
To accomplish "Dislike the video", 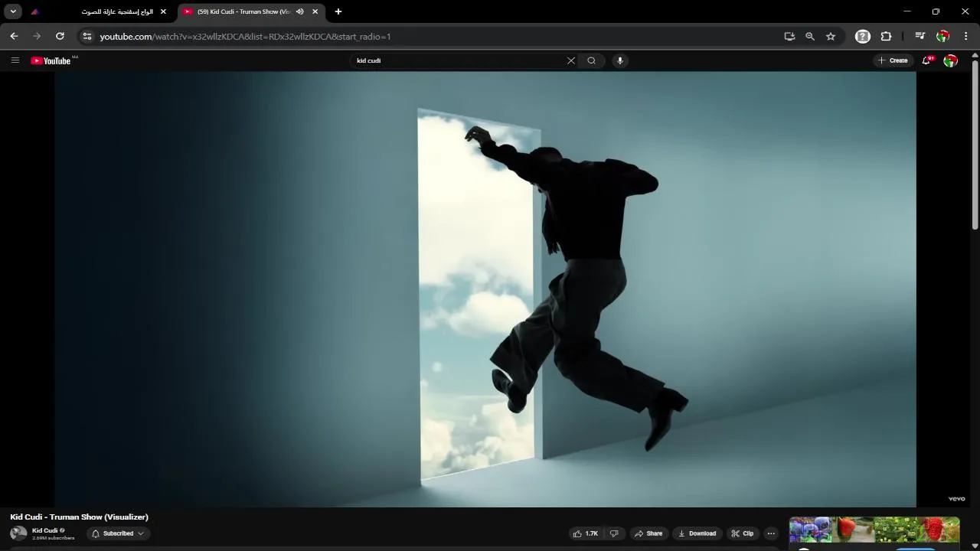I will click(614, 533).
